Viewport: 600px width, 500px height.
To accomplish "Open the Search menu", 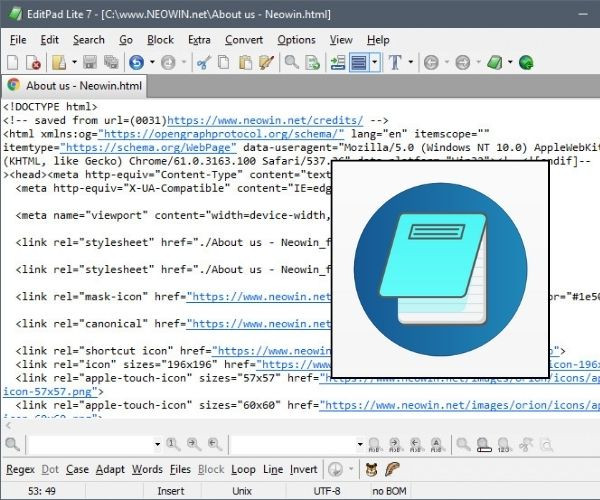I will click(x=89, y=40).
